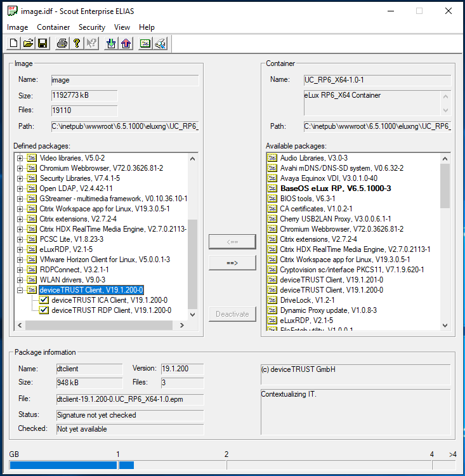Click the magnifier toolbar icon

161,43
